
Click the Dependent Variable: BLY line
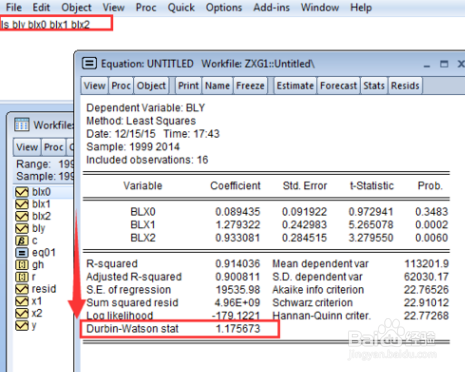[146, 108]
